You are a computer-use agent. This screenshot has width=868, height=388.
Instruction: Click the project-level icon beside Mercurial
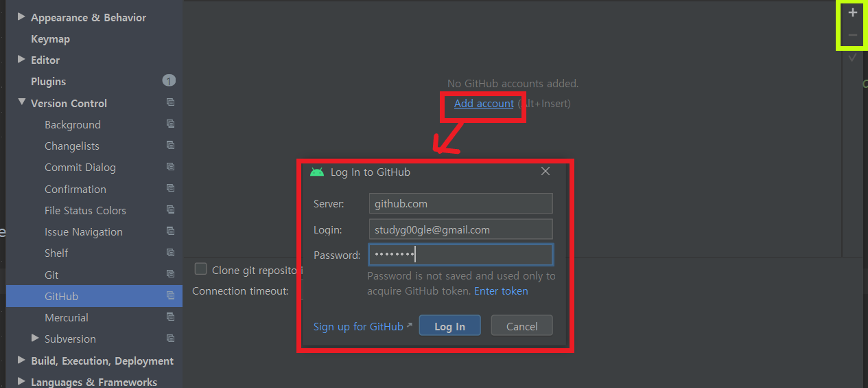[x=170, y=317]
